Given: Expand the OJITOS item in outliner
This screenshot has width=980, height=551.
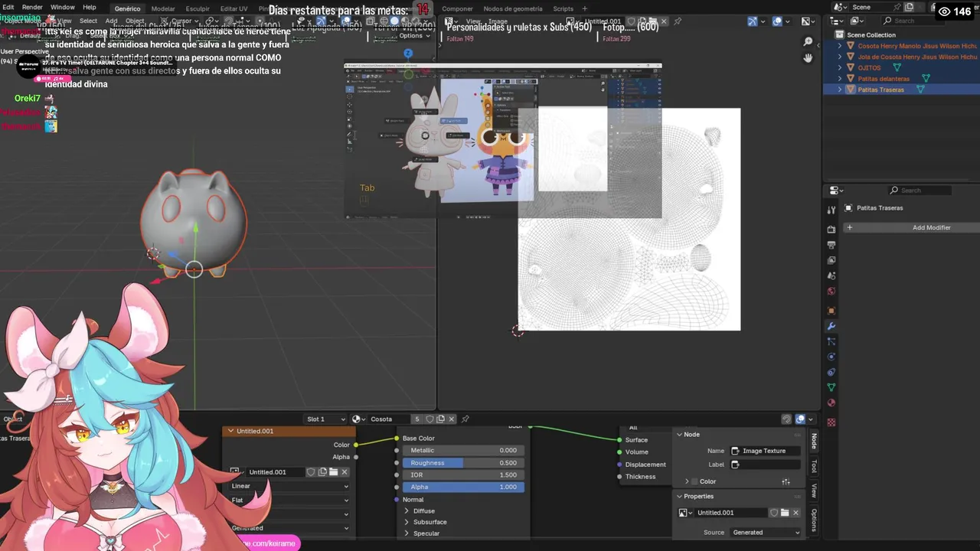Looking at the screenshot, I should coord(840,67).
